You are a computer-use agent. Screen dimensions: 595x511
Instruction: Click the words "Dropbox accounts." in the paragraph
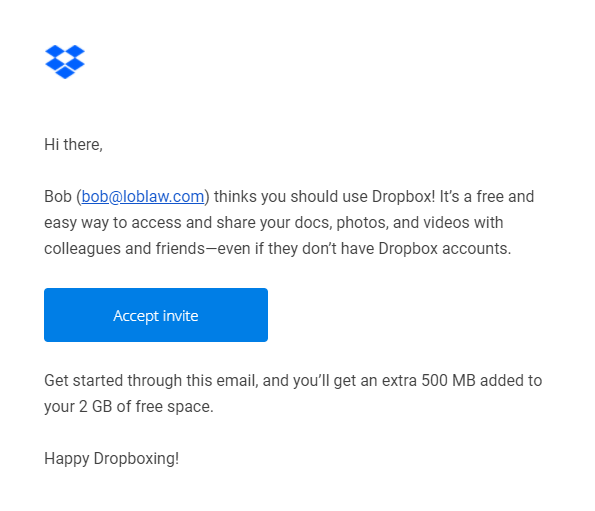445,249
